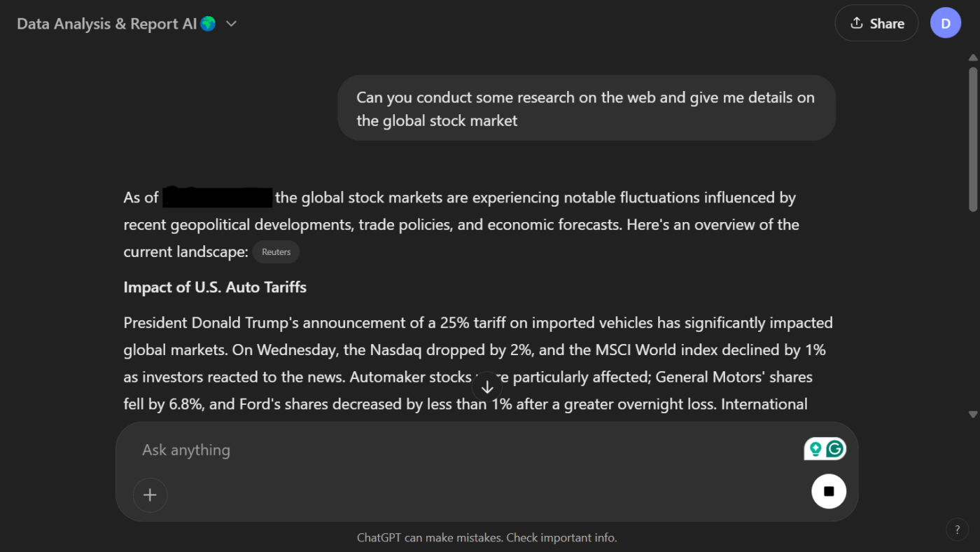This screenshot has height=552, width=980.
Task: Click the ChatGPT can make mistakes notice
Action: click(x=487, y=538)
